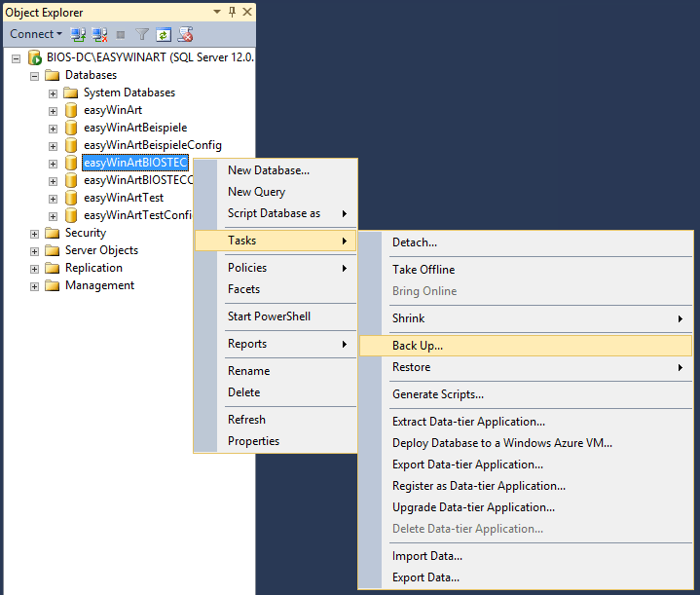Expand the Server Objects folder

tap(34, 251)
